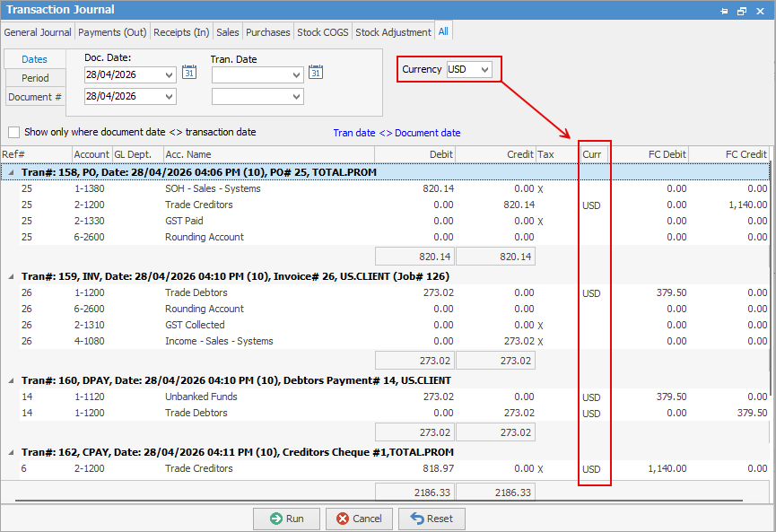This screenshot has height=532, width=776.
Task: Open the Doc. Date start calendar picker
Action: [189, 73]
